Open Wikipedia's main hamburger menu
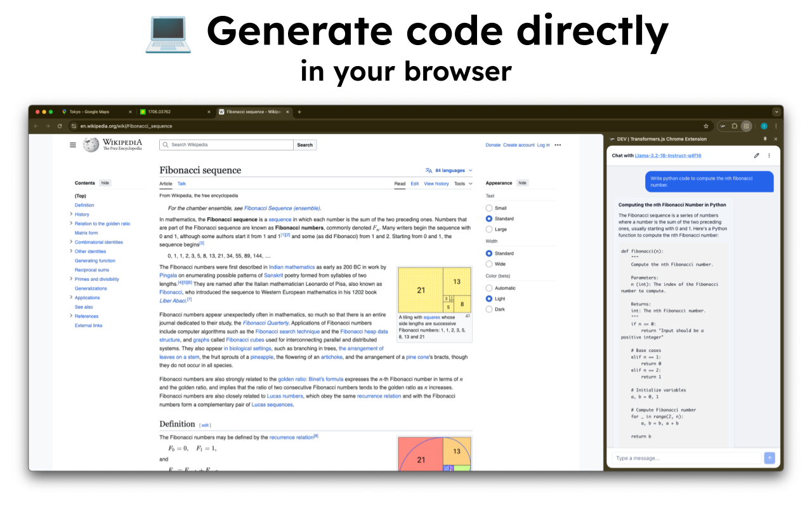Image resolution: width=812 pixels, height=508 pixels. pyautogui.click(x=73, y=145)
